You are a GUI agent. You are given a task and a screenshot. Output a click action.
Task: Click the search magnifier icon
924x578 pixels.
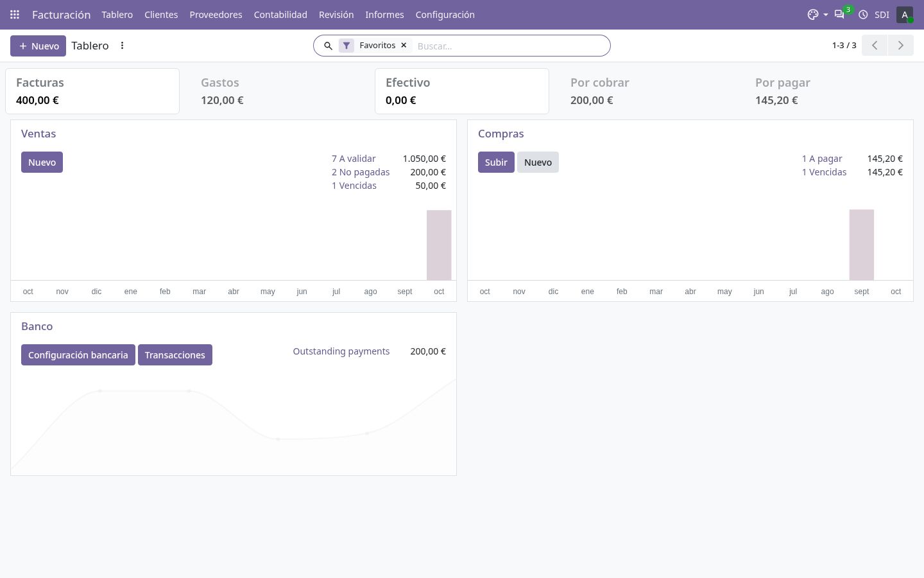click(328, 46)
